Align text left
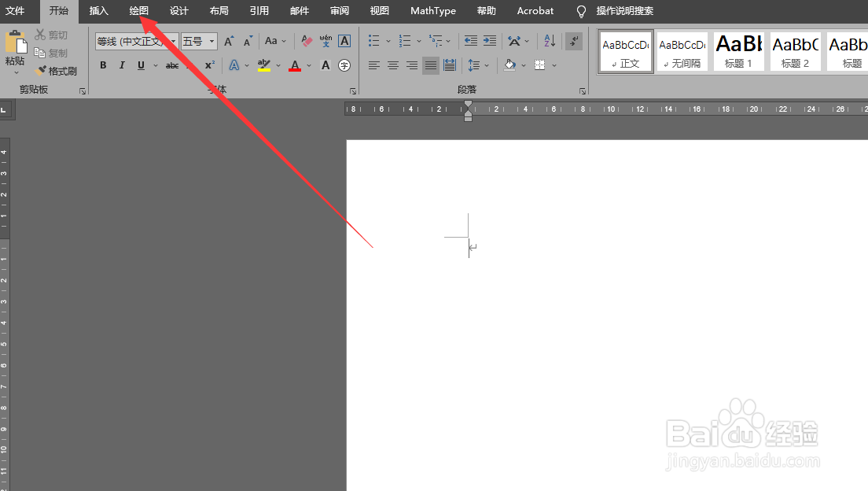The width and height of the screenshot is (868, 491). (374, 65)
